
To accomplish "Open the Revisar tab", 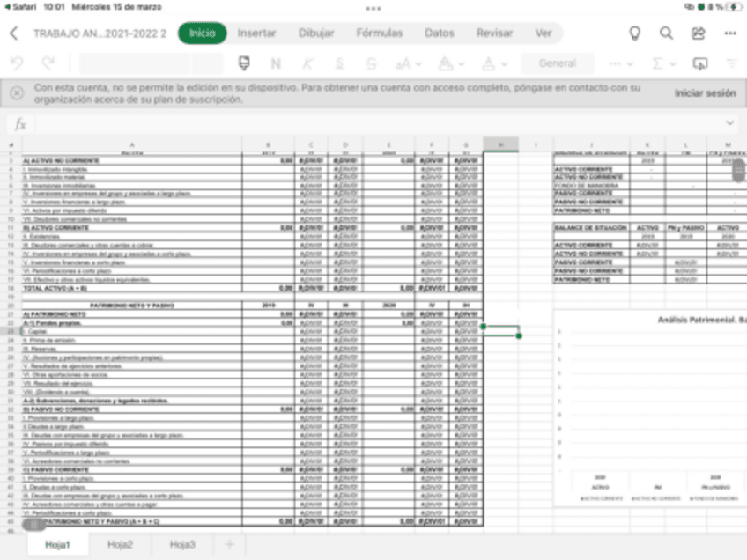I will [494, 33].
